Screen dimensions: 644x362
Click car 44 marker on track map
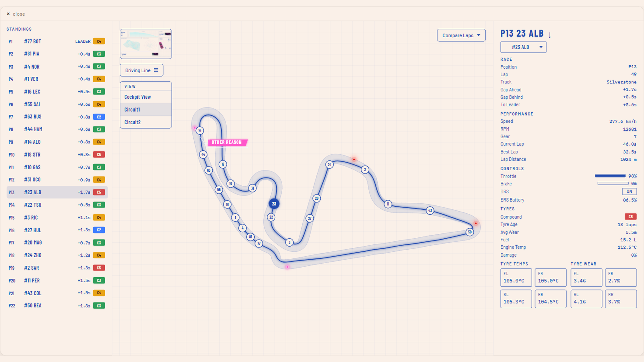click(203, 154)
